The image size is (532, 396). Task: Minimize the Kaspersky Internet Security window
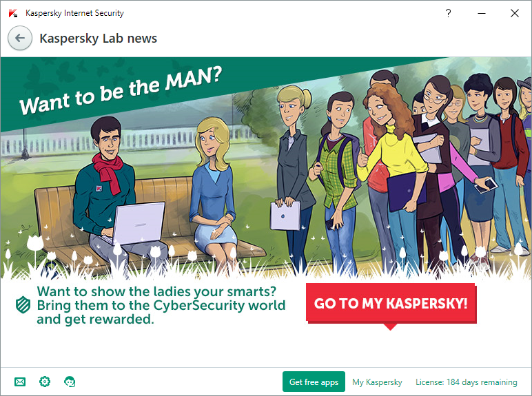point(482,13)
